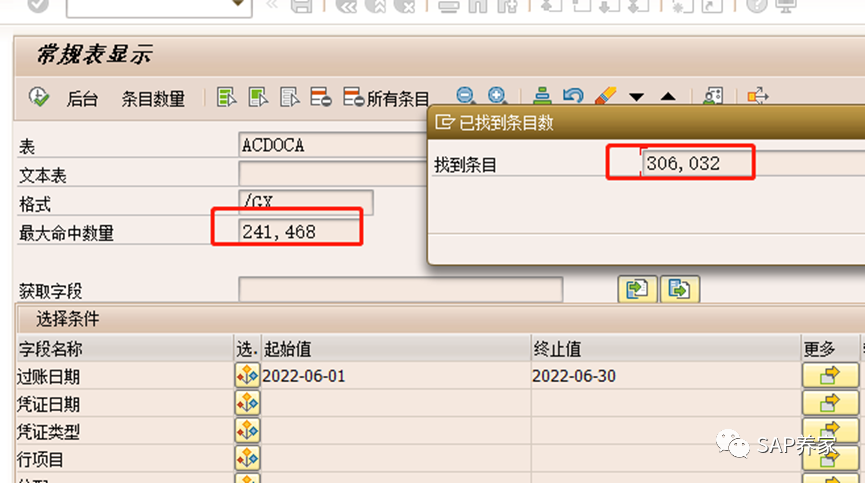Screen dimensions: 865x483
Task: Click the grey variant list icon
Action: [x=289, y=97]
